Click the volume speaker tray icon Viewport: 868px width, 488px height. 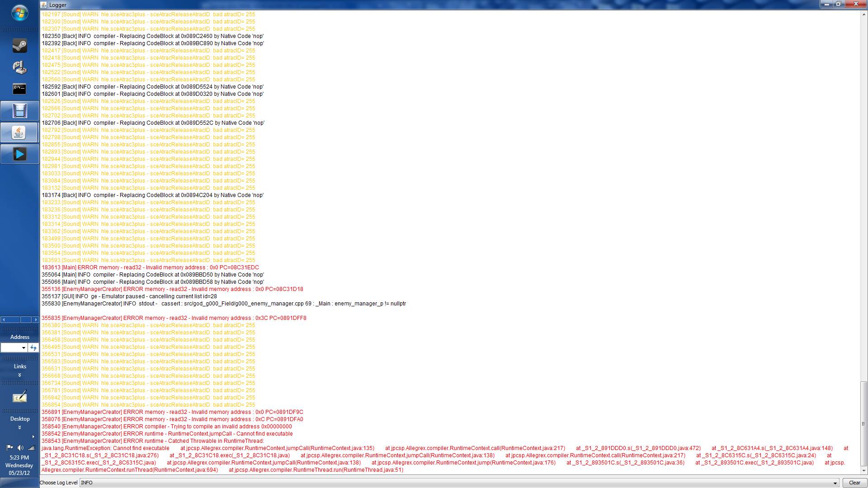[x=20, y=448]
